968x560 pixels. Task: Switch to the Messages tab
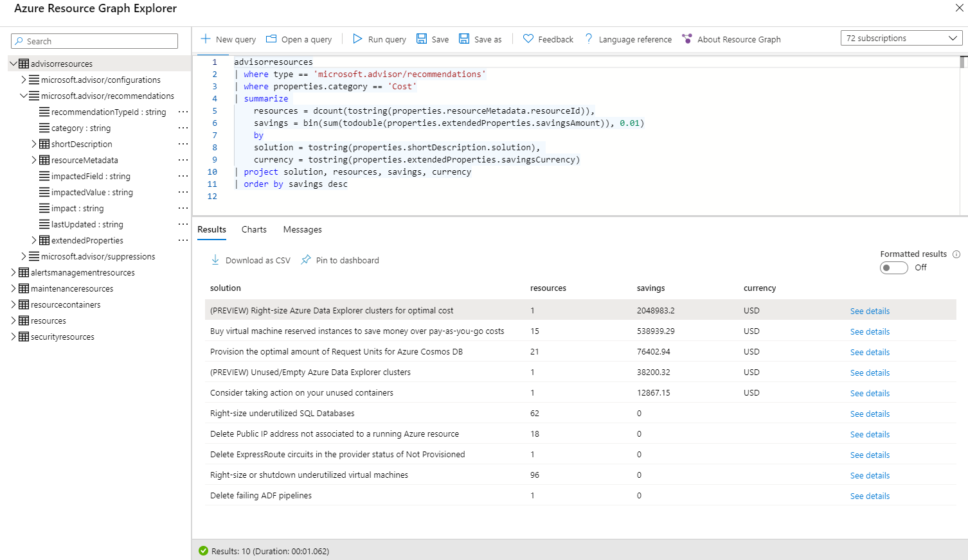[x=302, y=229]
